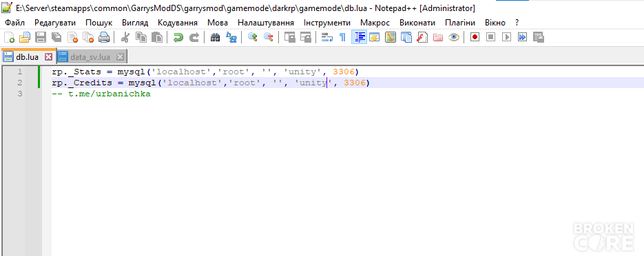
Task: Stop macro recording button
Action: (491, 38)
